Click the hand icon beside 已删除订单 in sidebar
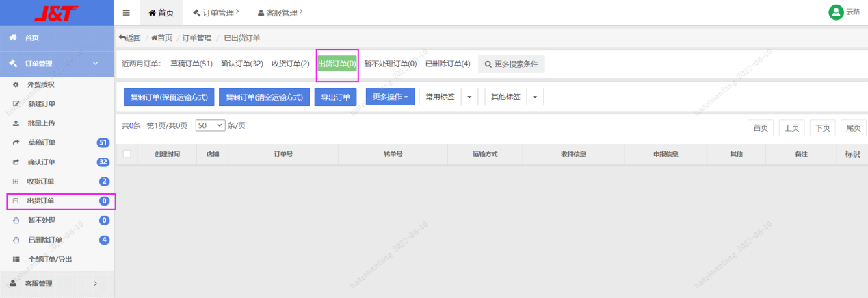 16,240
